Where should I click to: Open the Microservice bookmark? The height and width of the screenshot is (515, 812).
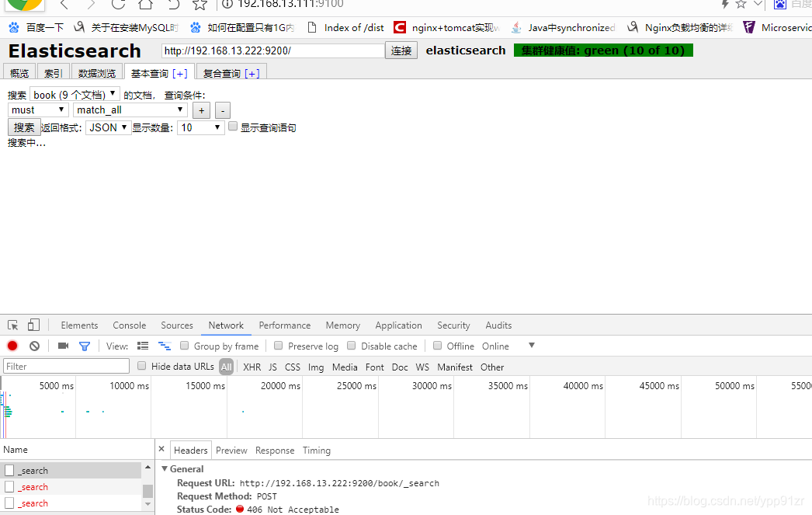777,27
